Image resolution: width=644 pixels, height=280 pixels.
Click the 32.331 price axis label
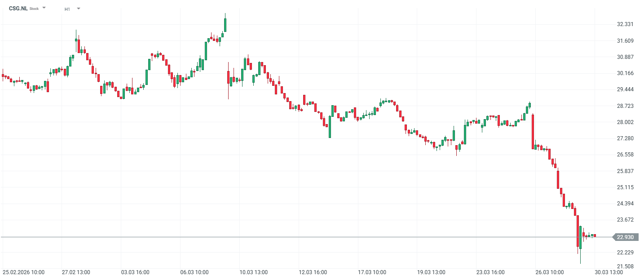[625, 24]
